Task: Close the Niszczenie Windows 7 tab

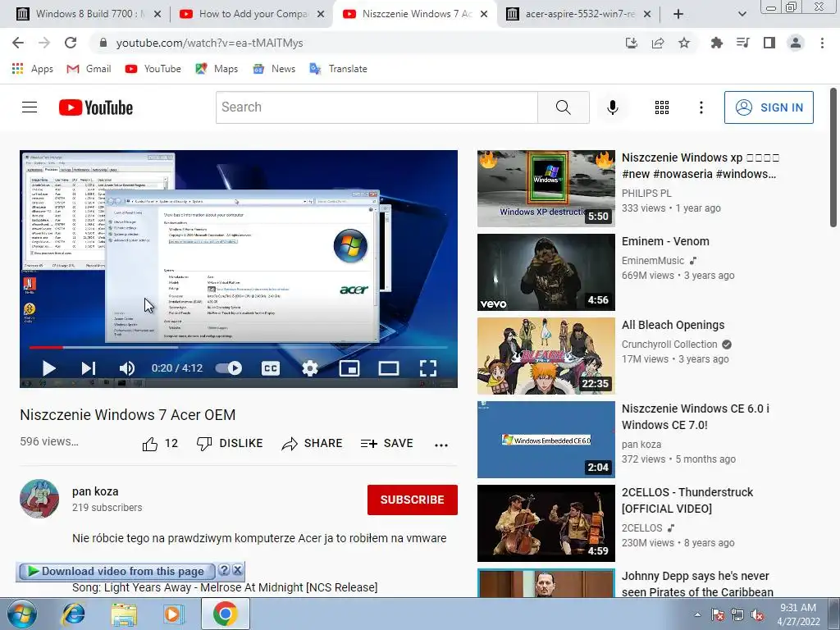Action: (484, 14)
